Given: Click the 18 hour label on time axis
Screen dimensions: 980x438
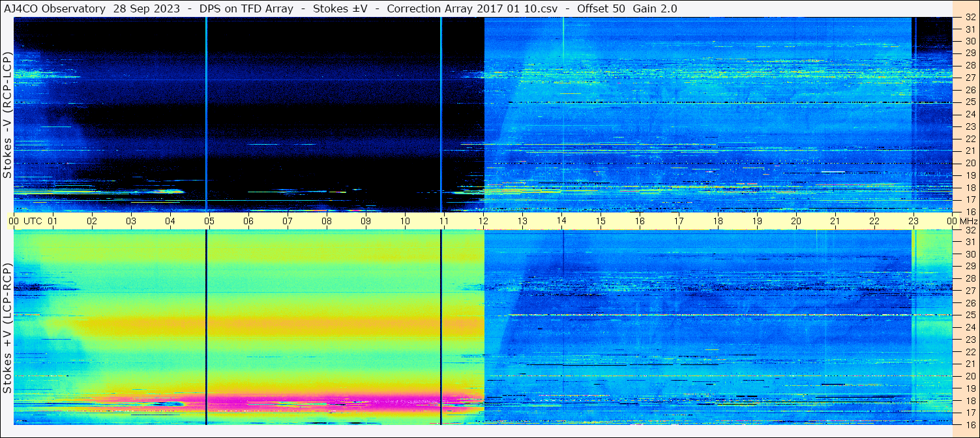Looking at the screenshot, I should (x=718, y=221).
